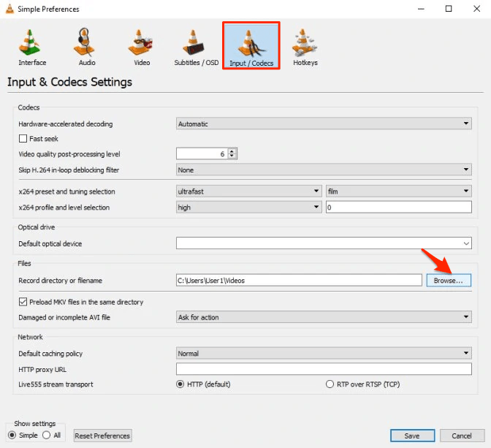Image resolution: width=491 pixels, height=448 pixels.
Task: Expand the x264 tuning dropdown showing film
Action: [x=399, y=191]
